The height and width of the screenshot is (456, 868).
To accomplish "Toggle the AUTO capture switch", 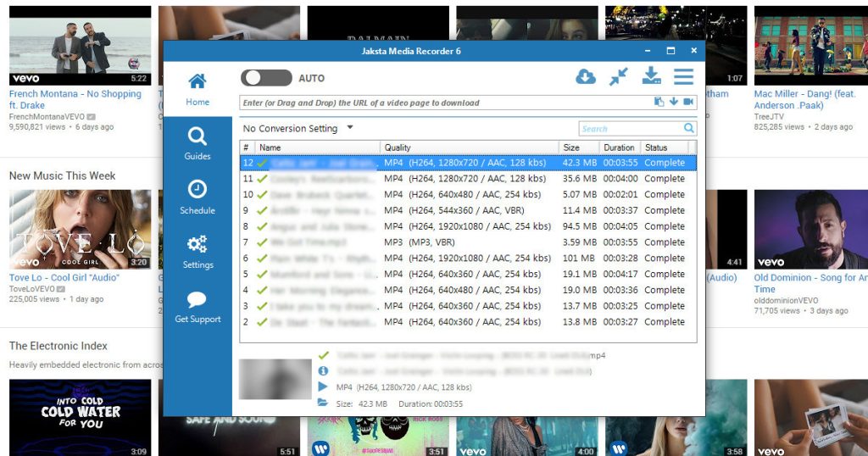I will 265,78.
